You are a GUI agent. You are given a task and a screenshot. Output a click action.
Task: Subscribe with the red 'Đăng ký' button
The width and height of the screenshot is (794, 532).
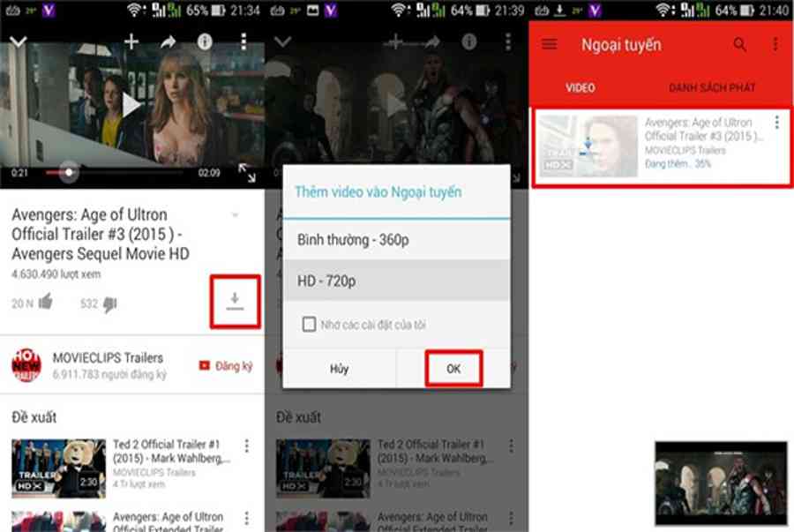click(226, 365)
